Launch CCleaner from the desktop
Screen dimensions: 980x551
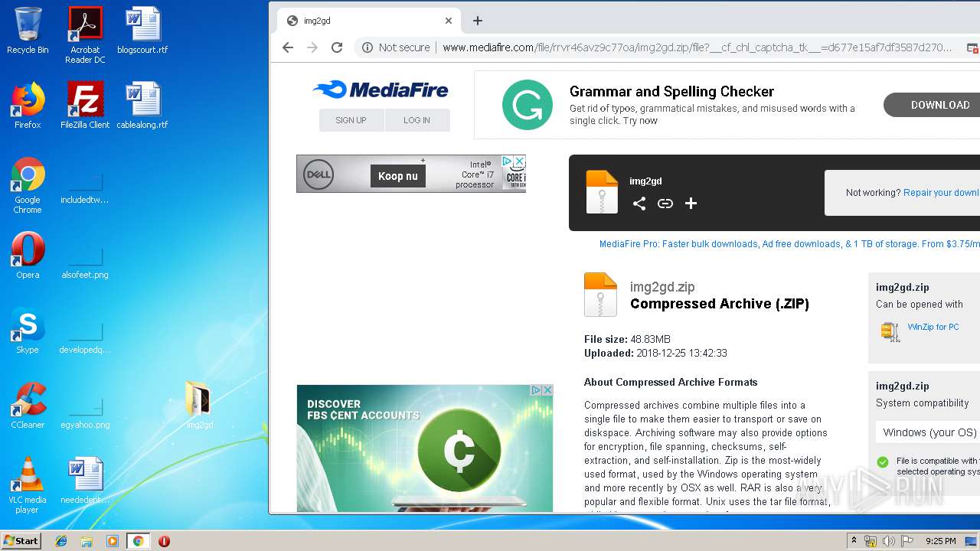tap(28, 406)
